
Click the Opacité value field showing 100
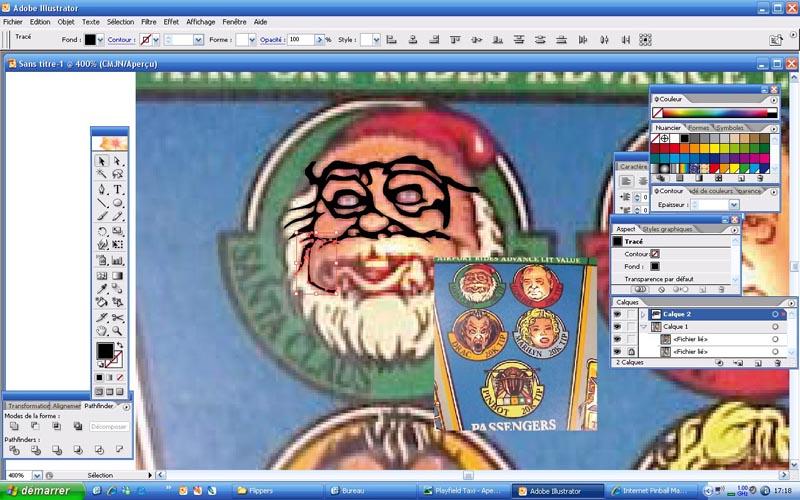click(301, 40)
